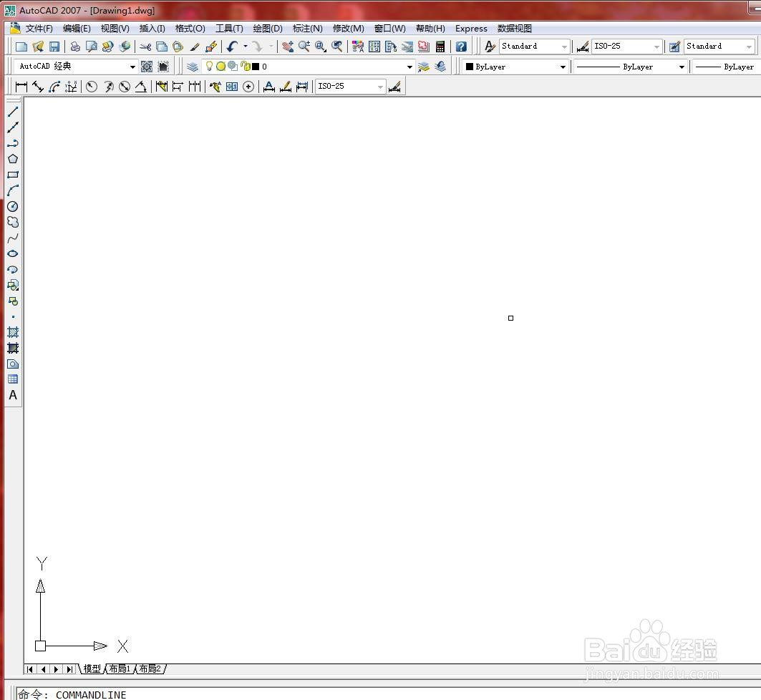Select the Ellipse tool

point(13,253)
